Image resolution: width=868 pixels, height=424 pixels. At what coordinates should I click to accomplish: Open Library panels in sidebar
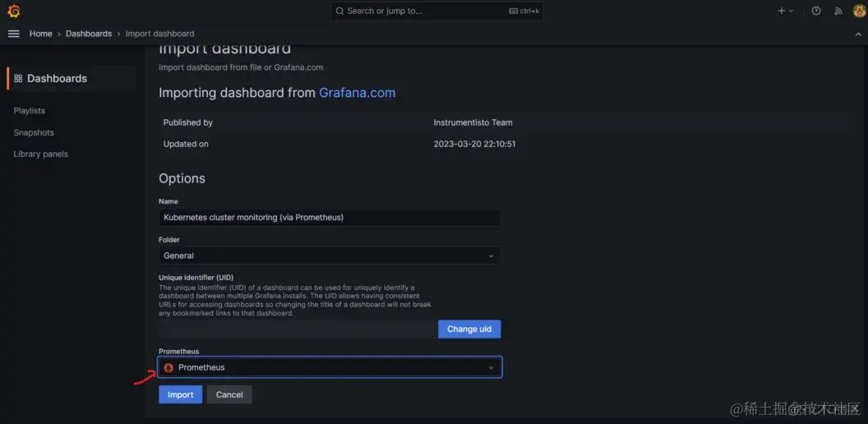[x=41, y=154]
